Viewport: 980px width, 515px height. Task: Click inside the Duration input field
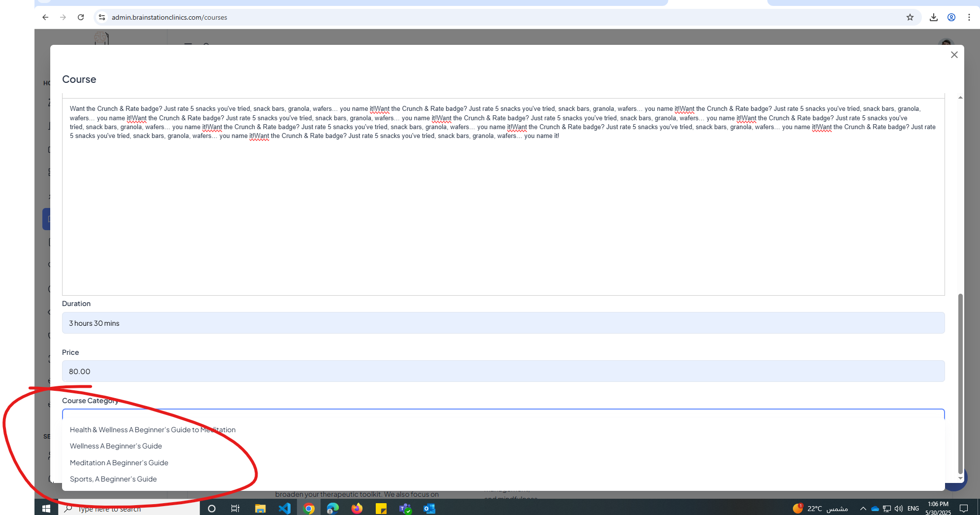tap(502, 323)
